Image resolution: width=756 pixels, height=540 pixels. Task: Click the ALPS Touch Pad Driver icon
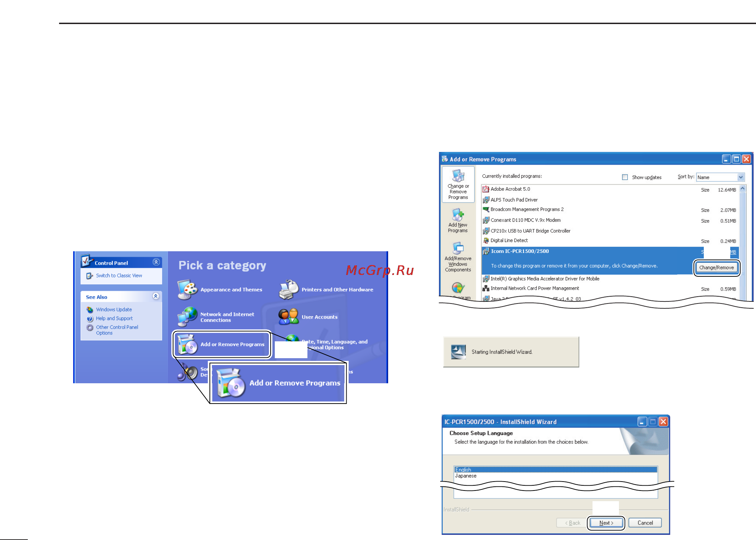click(486, 200)
